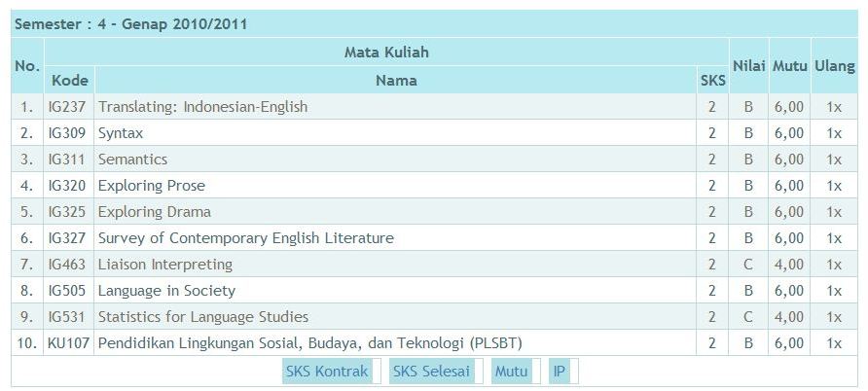Select the SKS Selesai label below table
Image resolution: width=868 pixels, height=391 pixels.
coord(431,371)
